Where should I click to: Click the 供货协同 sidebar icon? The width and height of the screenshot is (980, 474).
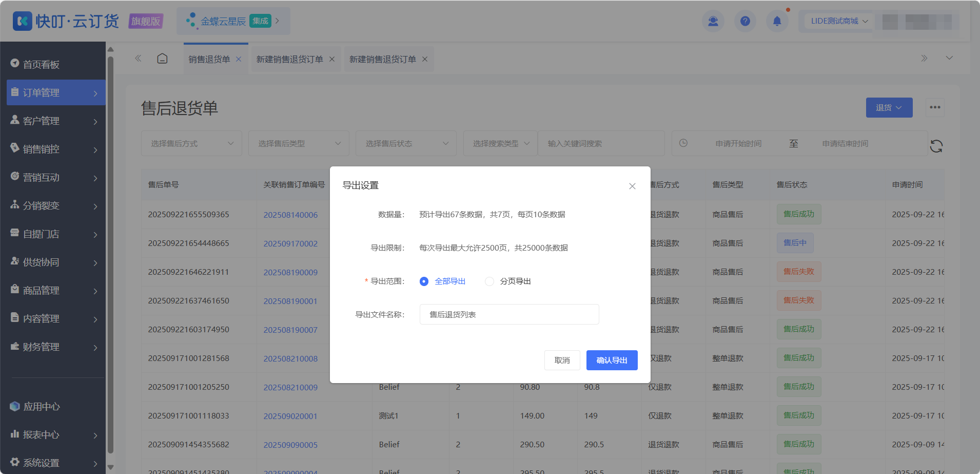[15, 261]
